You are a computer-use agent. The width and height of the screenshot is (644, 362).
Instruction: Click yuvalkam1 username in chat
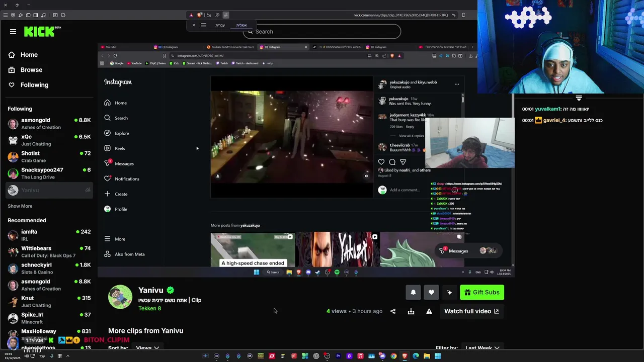(x=547, y=109)
